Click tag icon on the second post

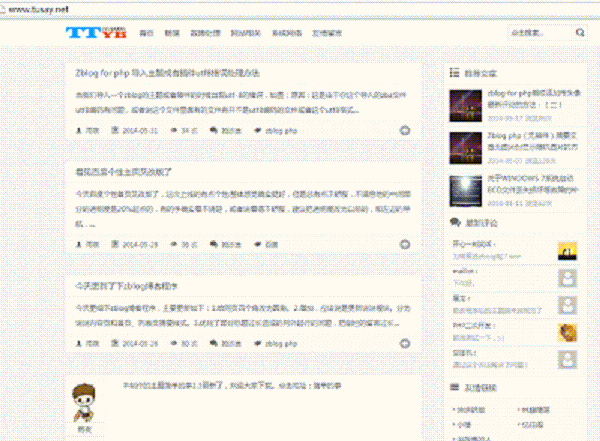click(x=258, y=244)
